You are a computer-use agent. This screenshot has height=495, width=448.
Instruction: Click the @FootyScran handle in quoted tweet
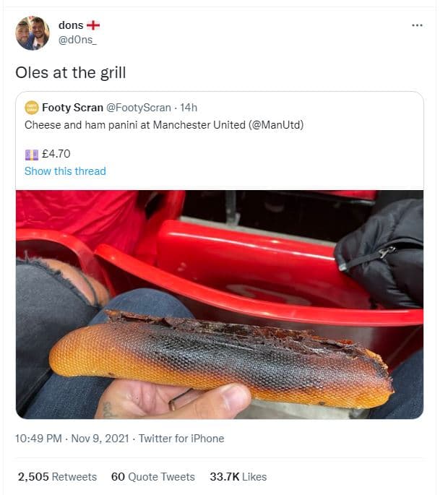tap(139, 108)
